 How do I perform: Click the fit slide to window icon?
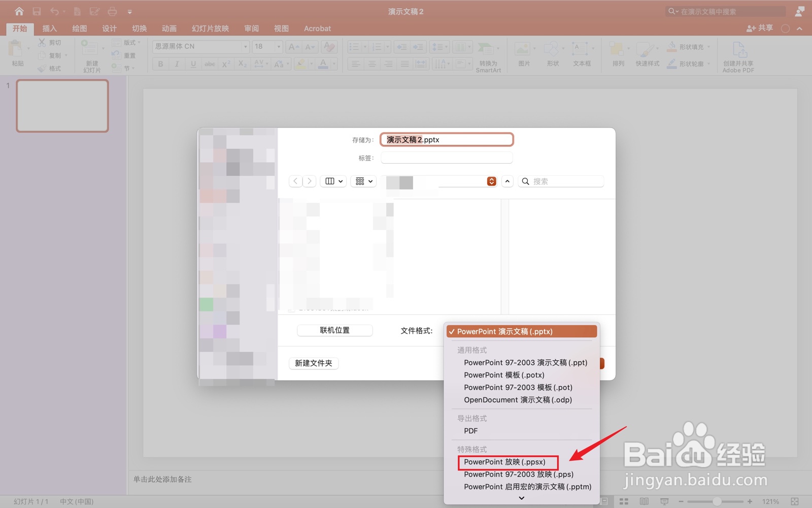coord(795,501)
